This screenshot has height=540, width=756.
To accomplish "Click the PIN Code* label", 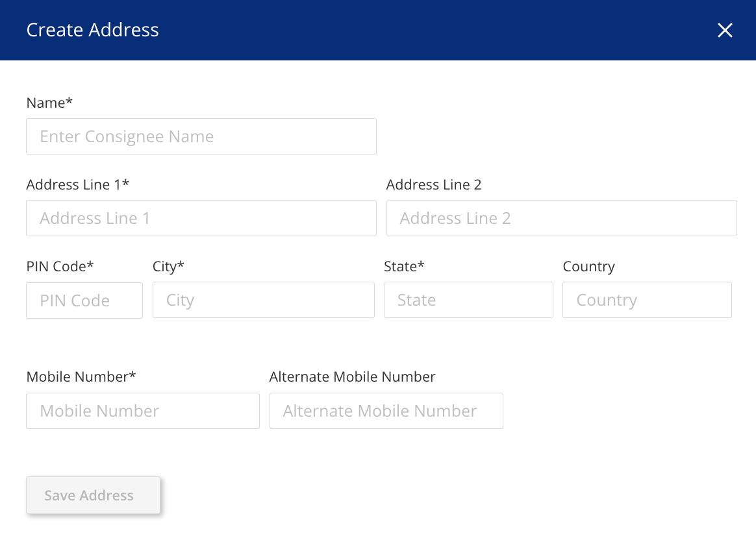I will pos(60,266).
